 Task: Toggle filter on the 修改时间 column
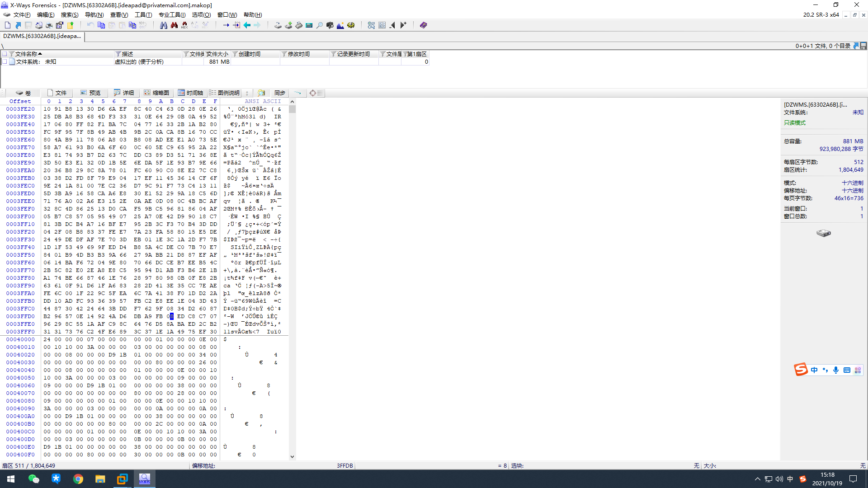tap(284, 54)
